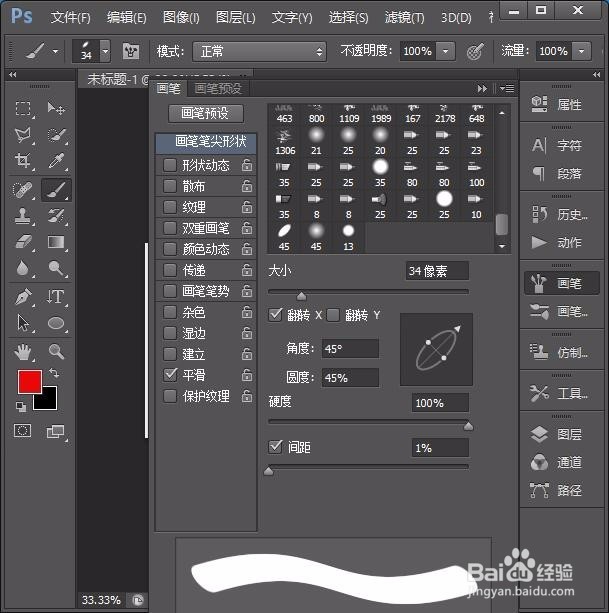Enable 颜色动态 checkbox
This screenshot has height=613, width=609.
click(x=170, y=249)
